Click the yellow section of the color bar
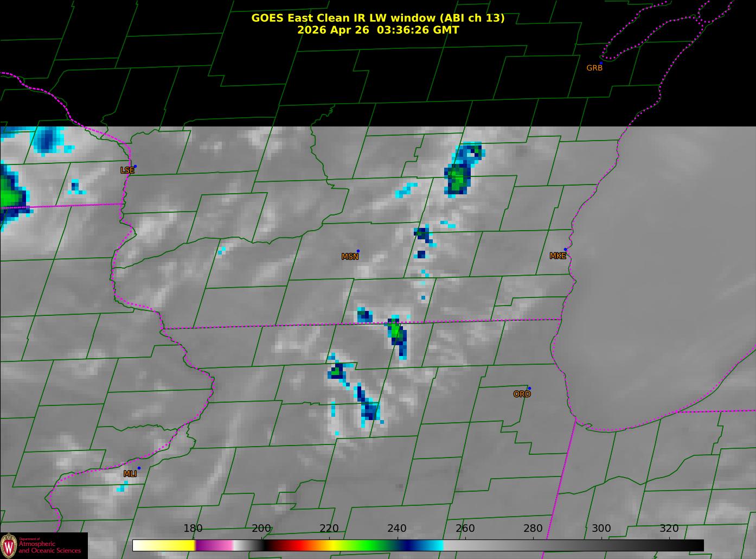 point(174,545)
